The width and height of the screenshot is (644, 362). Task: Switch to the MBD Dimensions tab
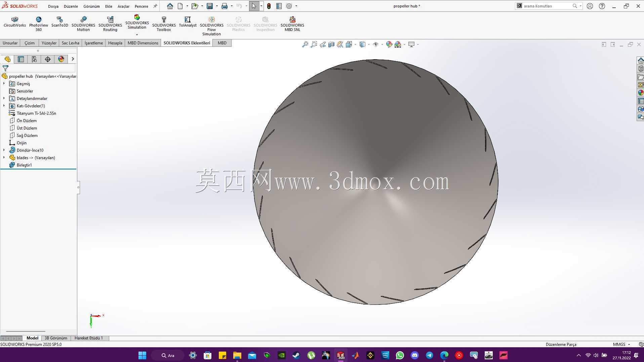[143, 43]
